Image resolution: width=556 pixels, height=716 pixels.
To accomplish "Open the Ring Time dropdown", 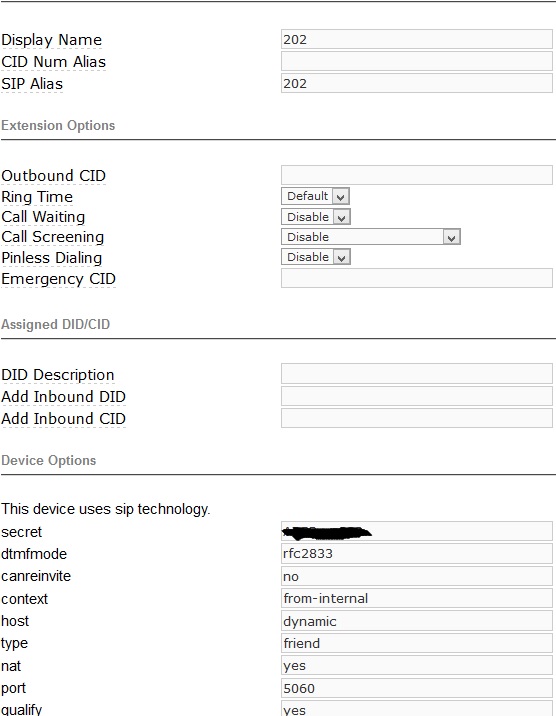I will tap(315, 196).
